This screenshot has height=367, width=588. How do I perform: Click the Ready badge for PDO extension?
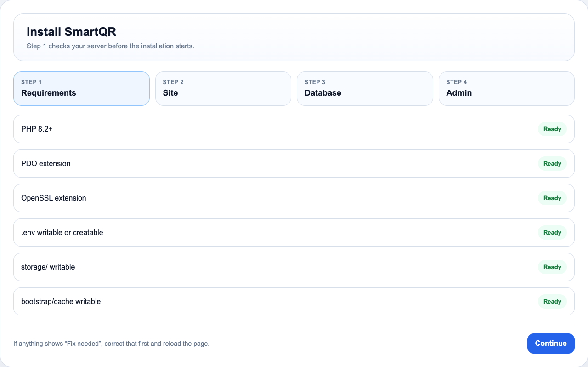[x=552, y=164]
